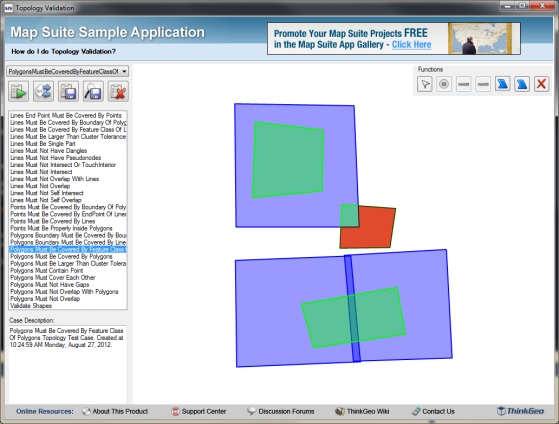Select the blue polygon tool next to the red X
This screenshot has width=559, height=424.
522,84
